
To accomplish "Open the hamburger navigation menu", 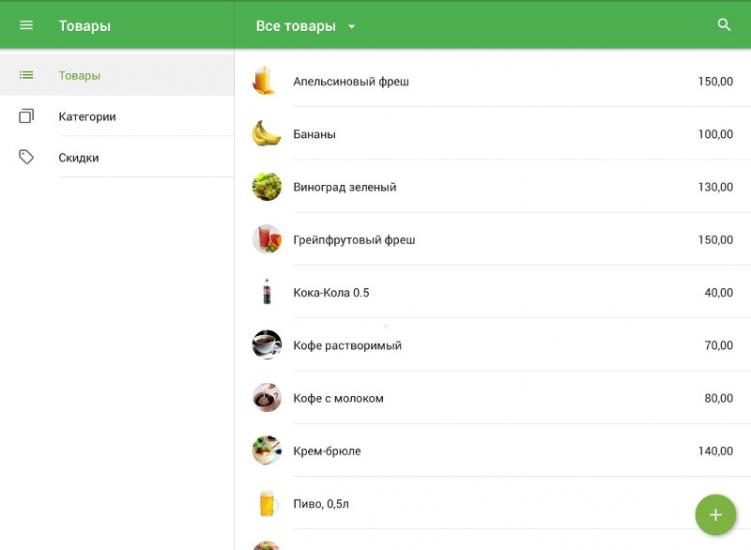I will click(x=26, y=25).
